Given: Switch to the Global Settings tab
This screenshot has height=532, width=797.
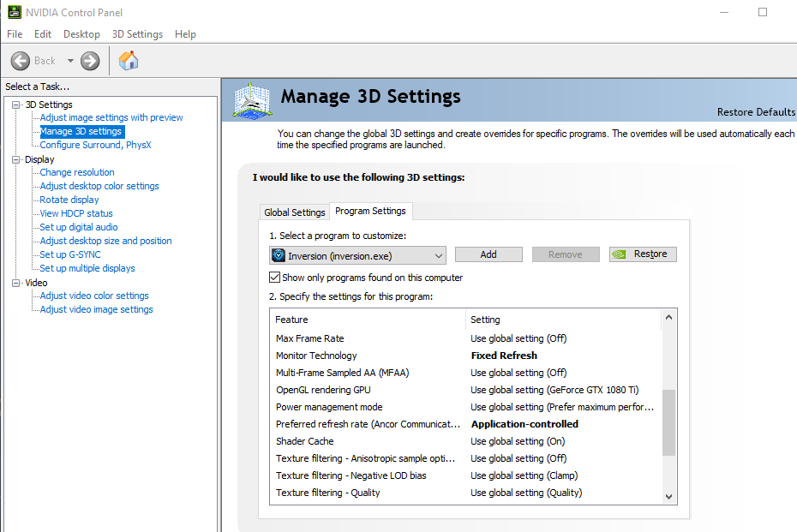Looking at the screenshot, I should 295,212.
